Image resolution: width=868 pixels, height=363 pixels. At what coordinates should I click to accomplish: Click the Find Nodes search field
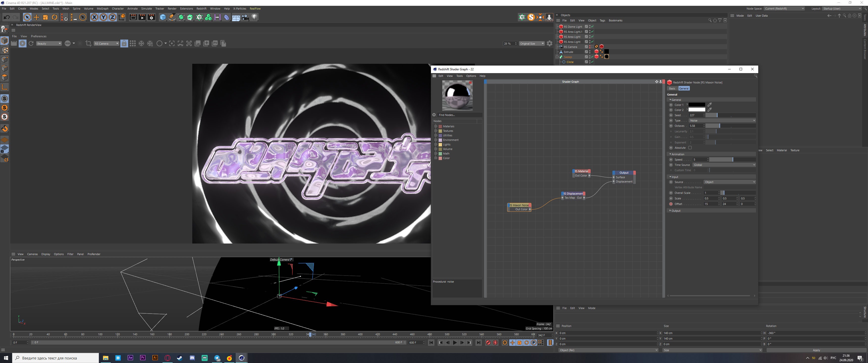[459, 115]
